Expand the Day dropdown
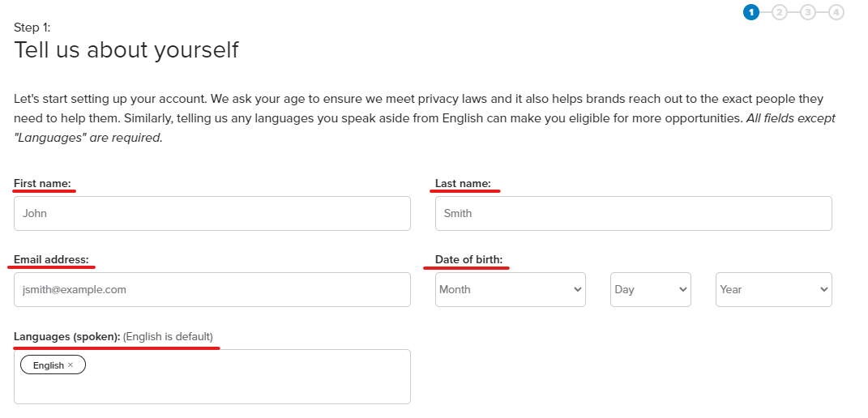The height and width of the screenshot is (418, 868). [x=650, y=289]
